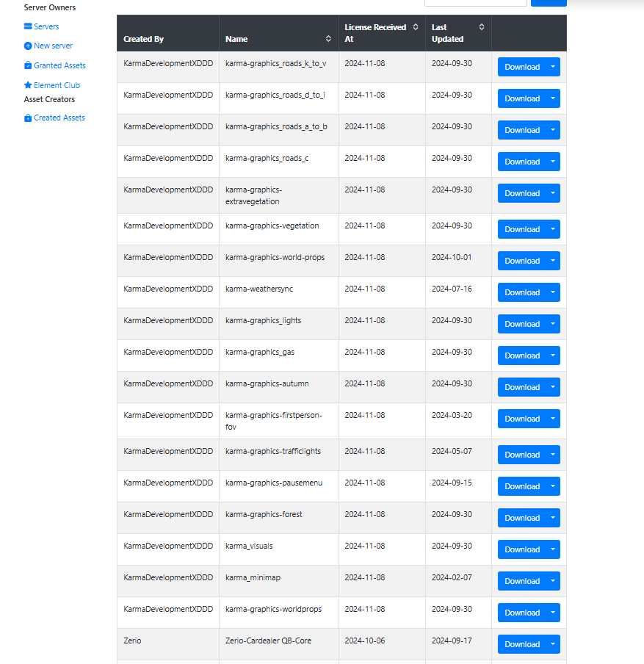
Task: Click the 2024-10-06 license date cell
Action: (382, 644)
